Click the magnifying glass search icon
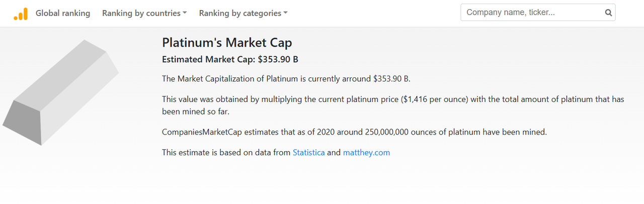The width and height of the screenshot is (644, 204). pyautogui.click(x=608, y=13)
